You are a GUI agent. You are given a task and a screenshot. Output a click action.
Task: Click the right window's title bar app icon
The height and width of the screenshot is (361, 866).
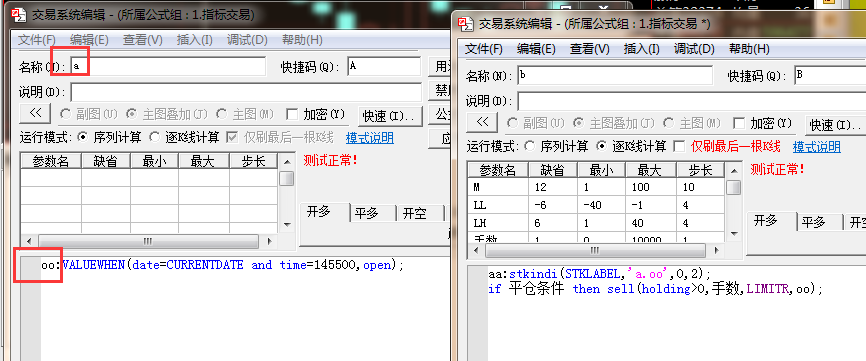coord(467,24)
